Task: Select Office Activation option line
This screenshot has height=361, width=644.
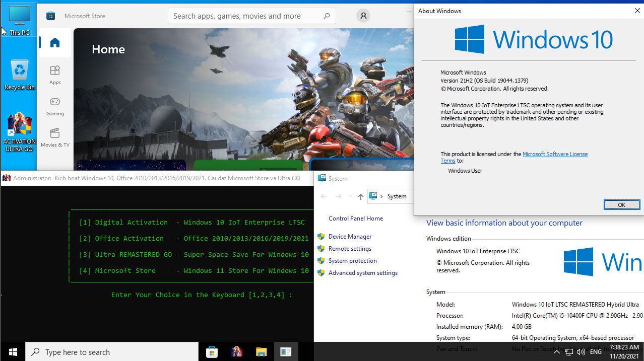Action: tap(194, 238)
